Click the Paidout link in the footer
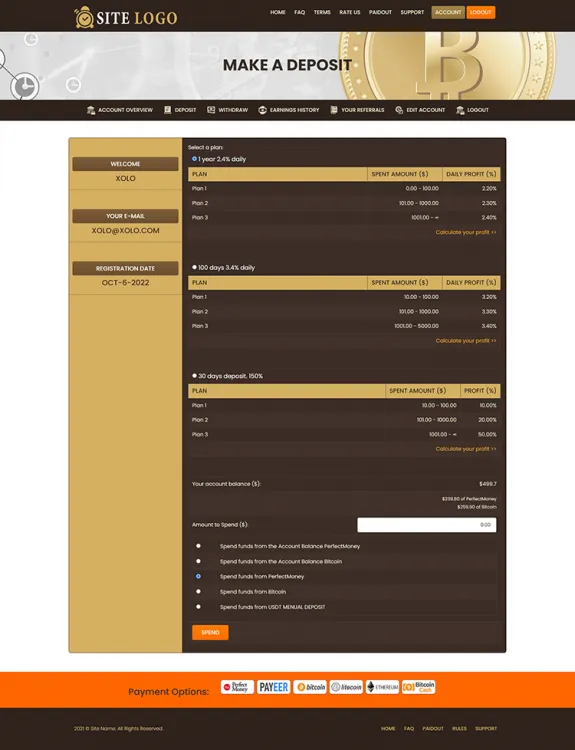Viewport: 575px width, 750px height. [433, 728]
